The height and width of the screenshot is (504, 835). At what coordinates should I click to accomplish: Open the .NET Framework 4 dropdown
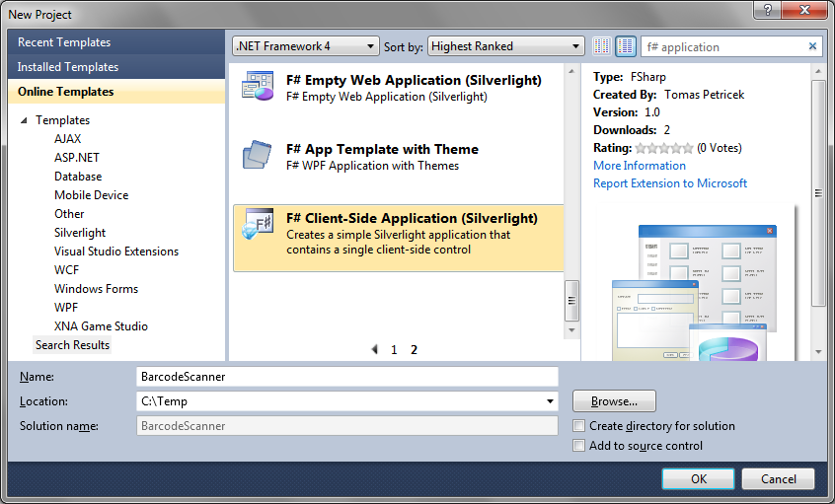click(x=305, y=46)
